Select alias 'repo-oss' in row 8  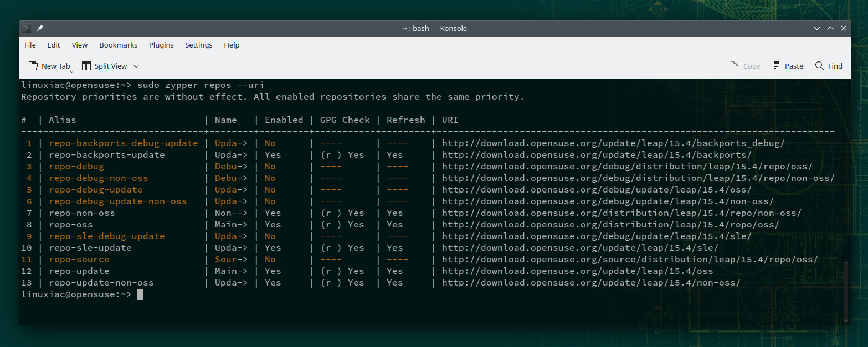pos(71,224)
